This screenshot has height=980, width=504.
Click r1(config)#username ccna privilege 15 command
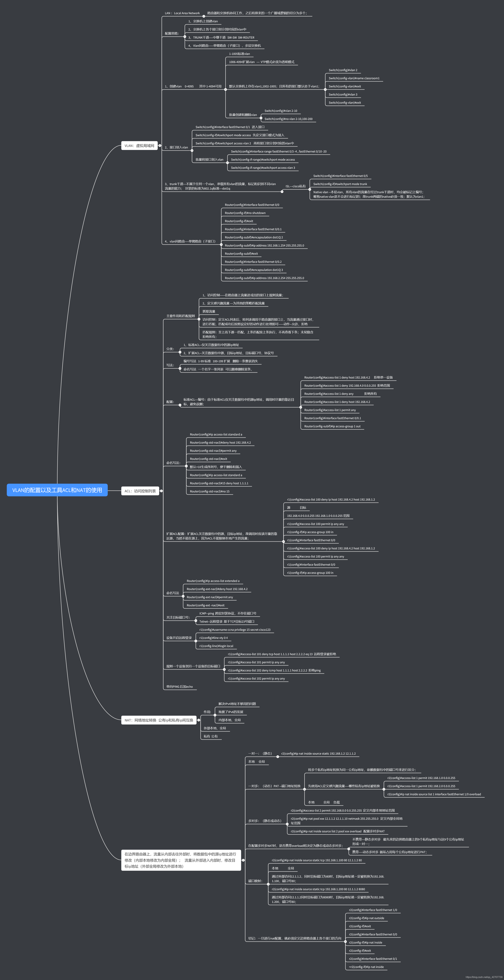[x=235, y=630]
